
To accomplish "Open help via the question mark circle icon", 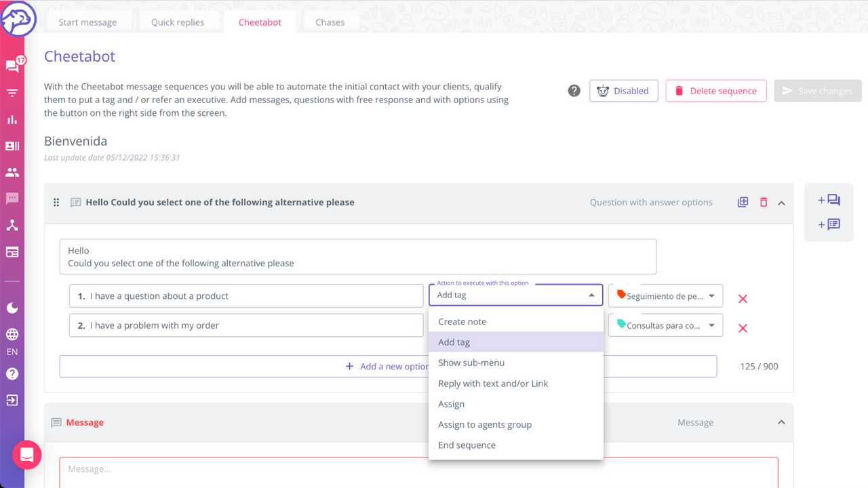I will (x=574, y=90).
